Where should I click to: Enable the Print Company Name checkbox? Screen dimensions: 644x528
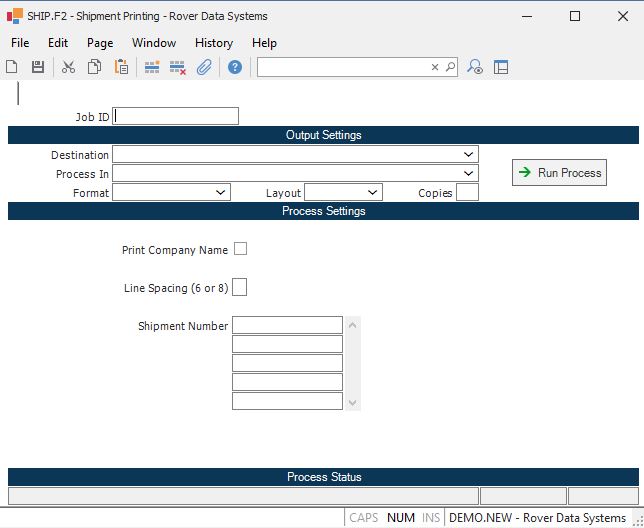(240, 249)
